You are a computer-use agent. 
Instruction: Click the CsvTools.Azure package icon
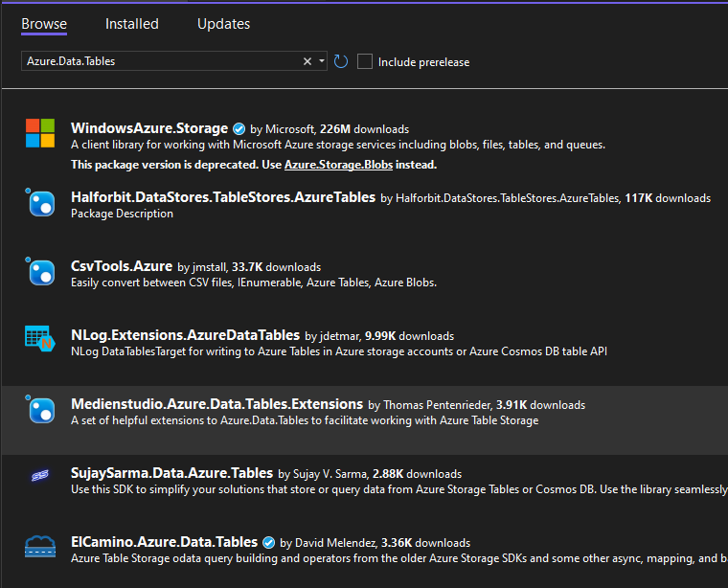tap(40, 271)
